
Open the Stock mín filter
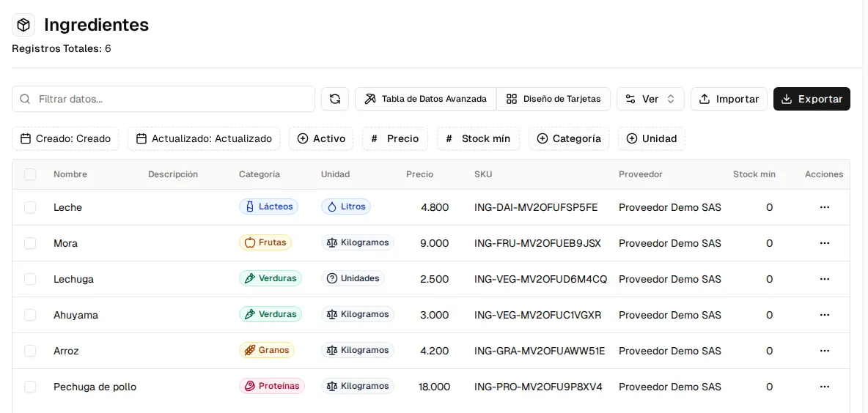pyautogui.click(x=478, y=139)
